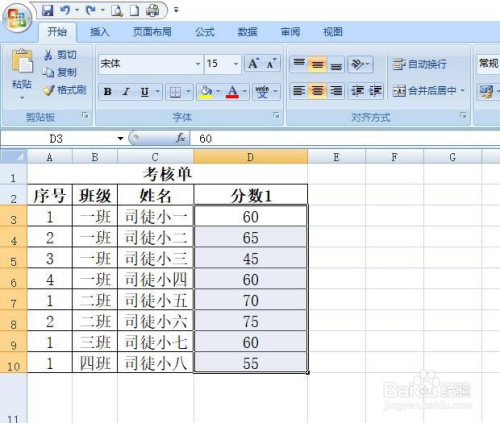Toggle center horizontal alignment
The image size is (500, 423).
[x=317, y=91]
